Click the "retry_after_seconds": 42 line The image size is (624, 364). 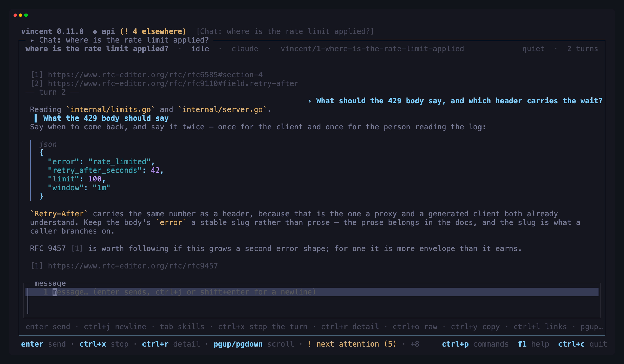[106, 170]
